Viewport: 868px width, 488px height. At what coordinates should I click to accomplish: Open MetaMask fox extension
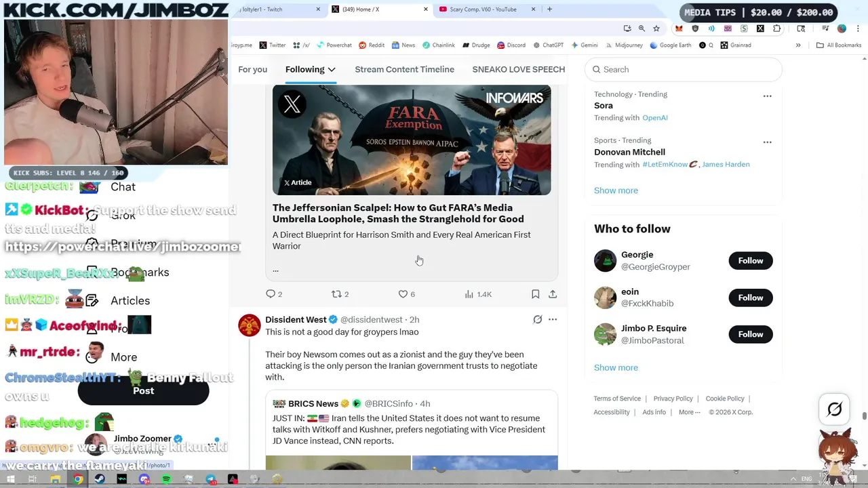[679, 28]
